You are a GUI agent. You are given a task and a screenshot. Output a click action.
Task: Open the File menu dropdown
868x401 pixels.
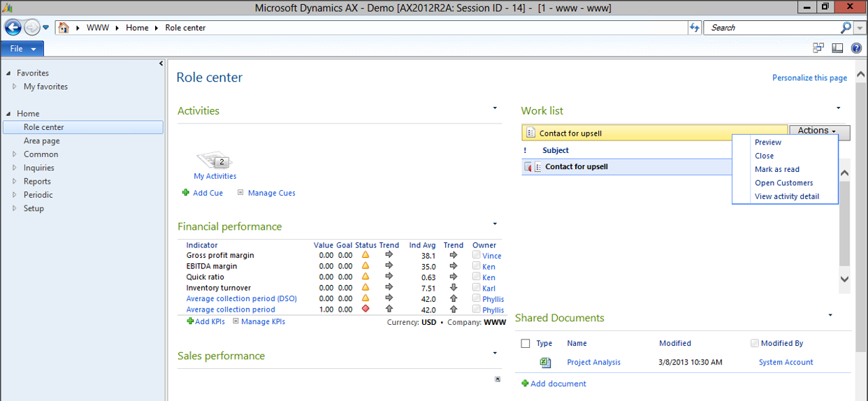(22, 49)
